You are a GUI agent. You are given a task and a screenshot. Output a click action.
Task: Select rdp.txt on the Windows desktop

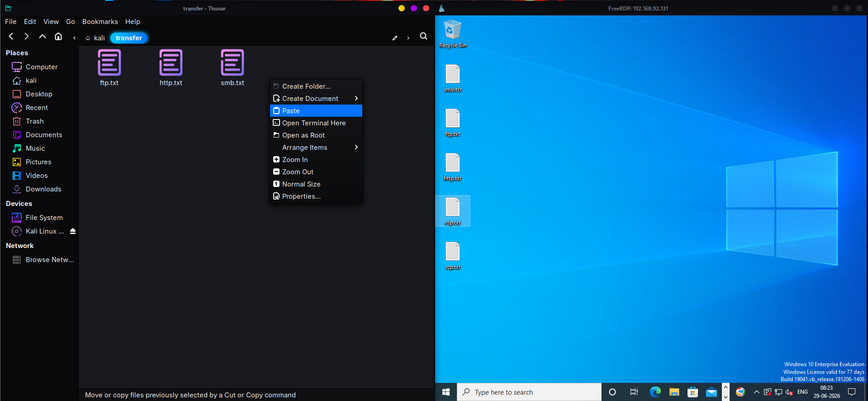coord(453,211)
